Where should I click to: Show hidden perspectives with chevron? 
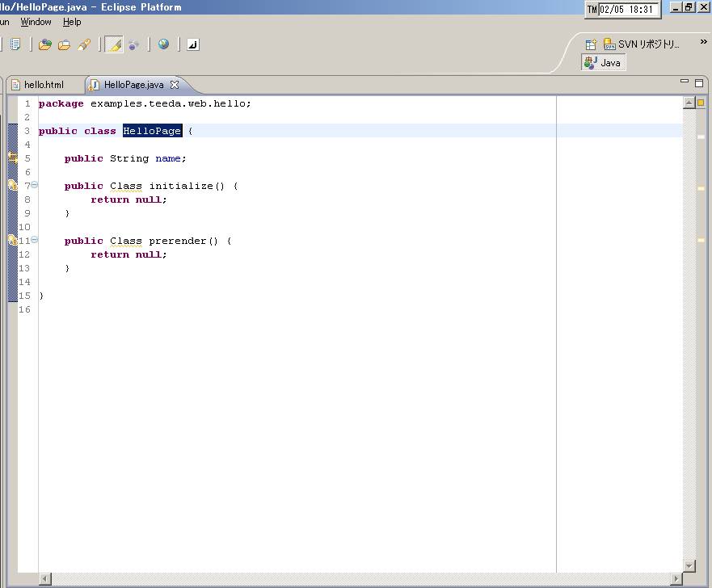pos(703,42)
